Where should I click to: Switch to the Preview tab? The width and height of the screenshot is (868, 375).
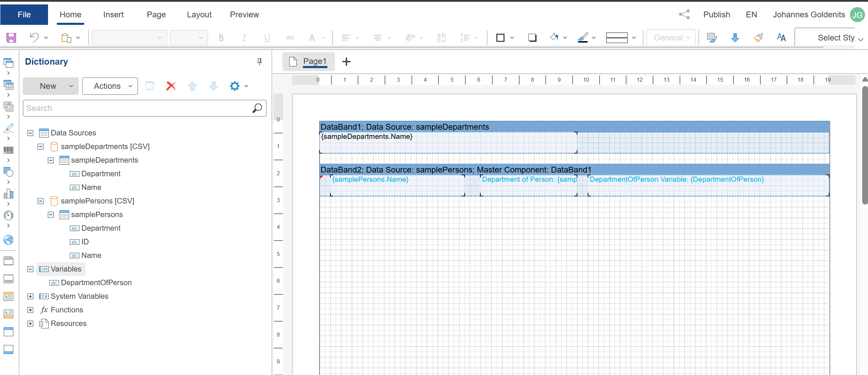point(244,15)
